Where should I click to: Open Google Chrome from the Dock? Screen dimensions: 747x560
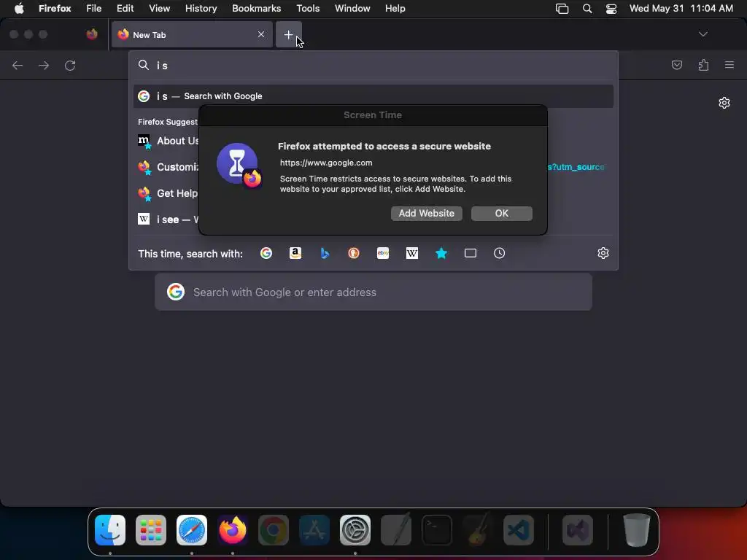[274, 530]
